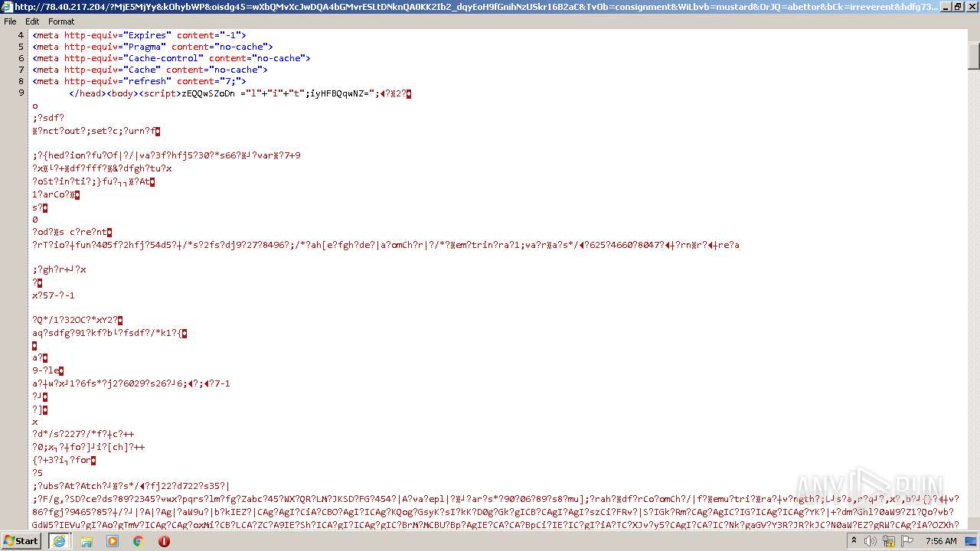This screenshot has height=551, width=980.
Task: Click the source window title bar URL
Action: pos(475,7)
